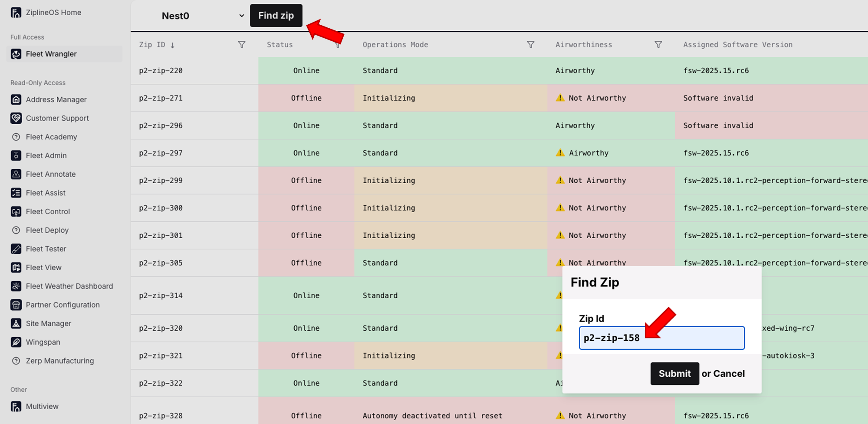This screenshot has height=424, width=868.
Task: Click the Wingspan icon
Action: (16, 342)
